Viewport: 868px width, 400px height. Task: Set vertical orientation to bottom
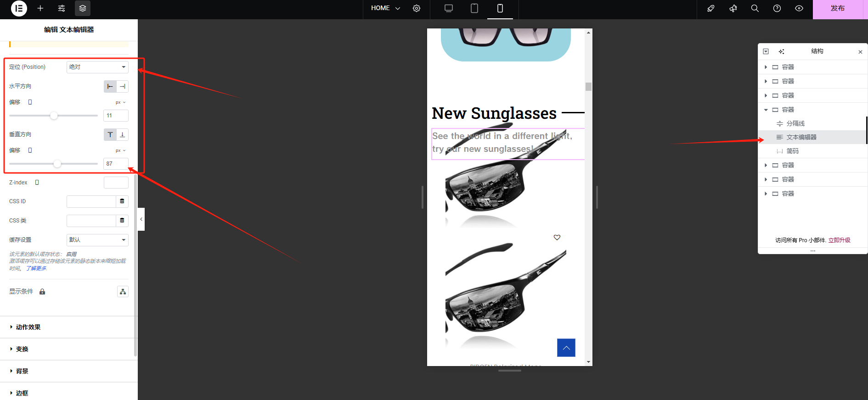pyautogui.click(x=123, y=134)
